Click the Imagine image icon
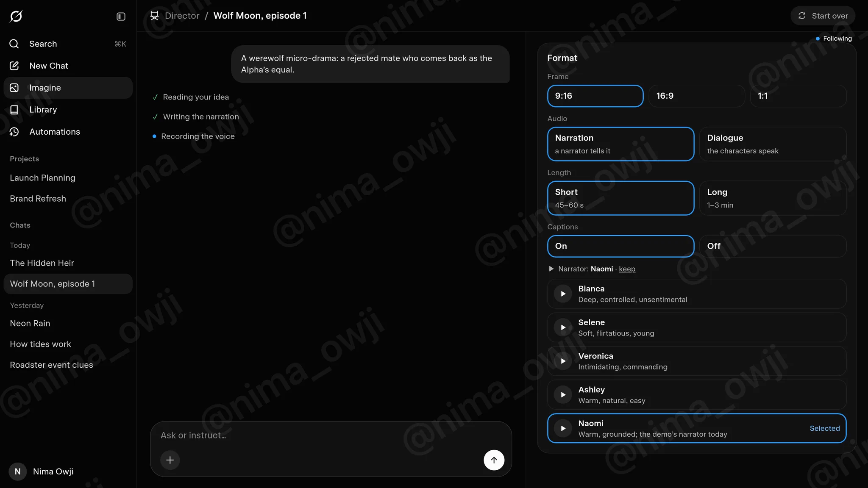 click(14, 88)
